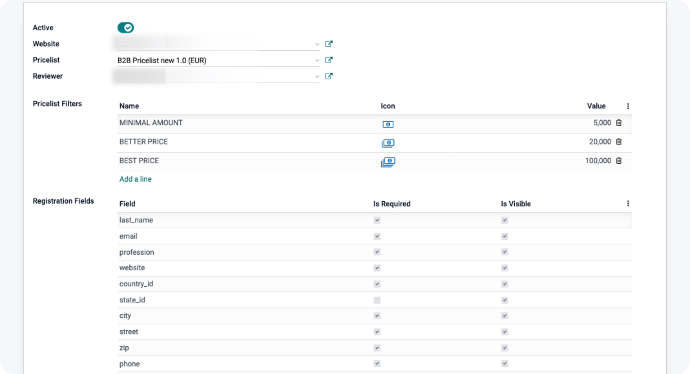Select the last_name field row
The image size is (690, 374).
click(x=374, y=220)
